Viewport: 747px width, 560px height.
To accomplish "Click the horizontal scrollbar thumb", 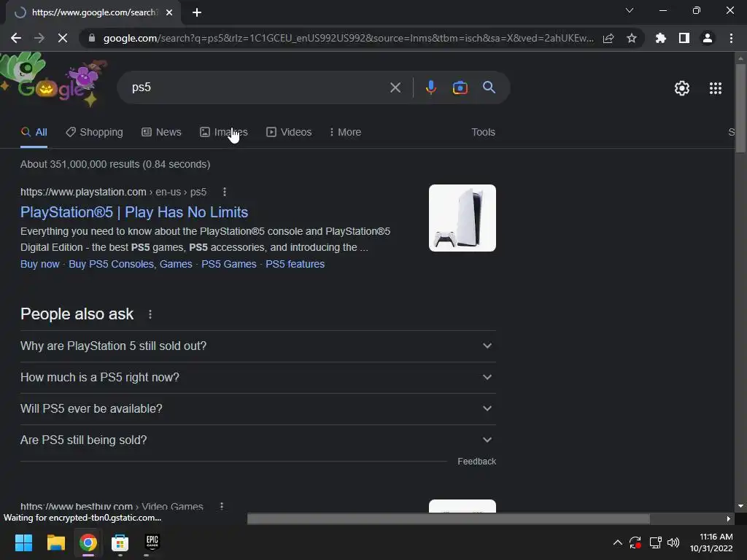I will click(449, 518).
